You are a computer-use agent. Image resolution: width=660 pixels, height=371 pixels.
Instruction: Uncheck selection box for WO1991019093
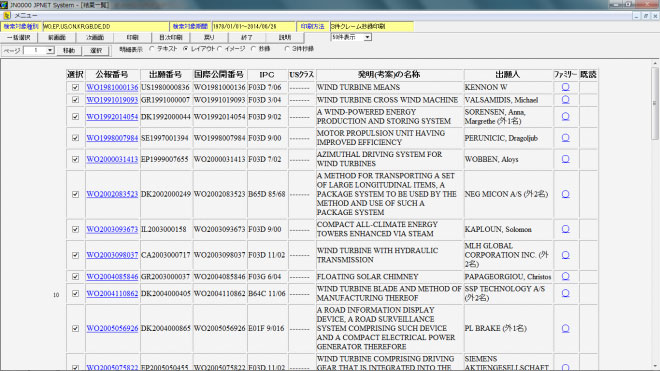75,100
